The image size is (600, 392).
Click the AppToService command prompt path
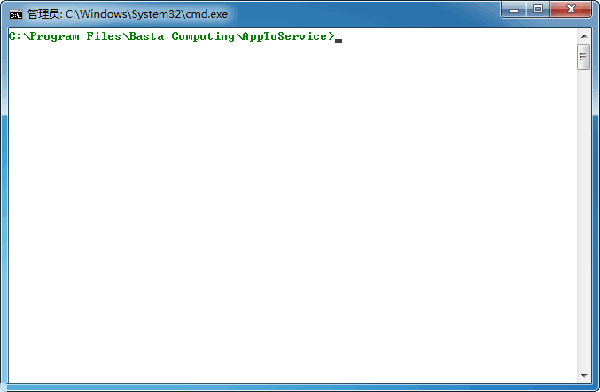point(172,36)
